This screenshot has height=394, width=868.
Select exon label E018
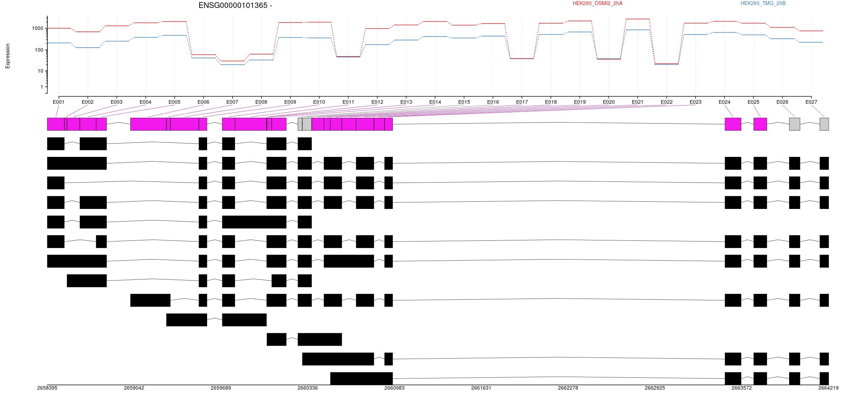551,102
